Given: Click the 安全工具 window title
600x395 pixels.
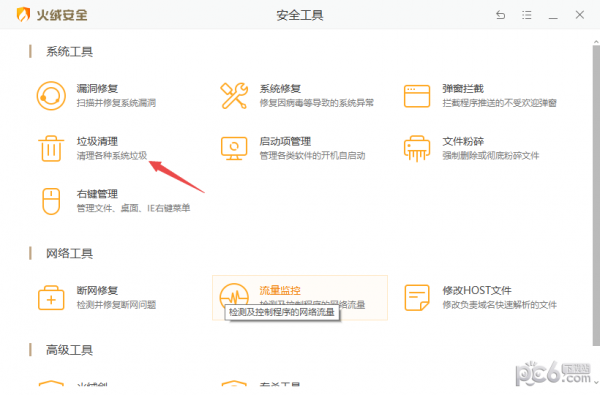Looking at the screenshot, I should coord(300,15).
